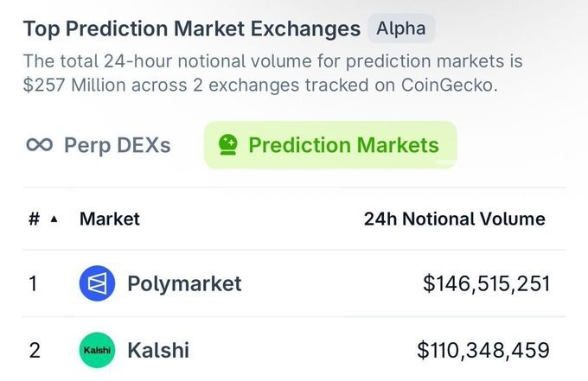Sort by 24h Notional Volume header
The width and height of the screenshot is (588, 381).
pyautogui.click(x=455, y=219)
